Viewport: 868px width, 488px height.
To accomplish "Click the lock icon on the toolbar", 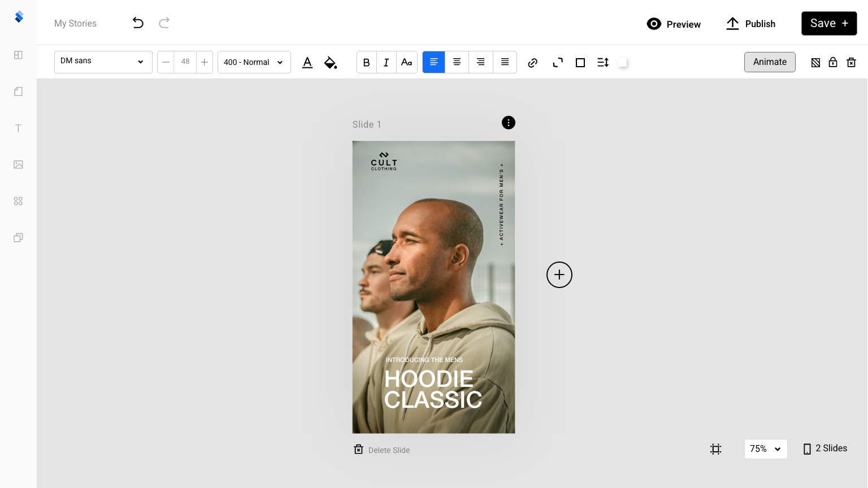I will 833,62.
